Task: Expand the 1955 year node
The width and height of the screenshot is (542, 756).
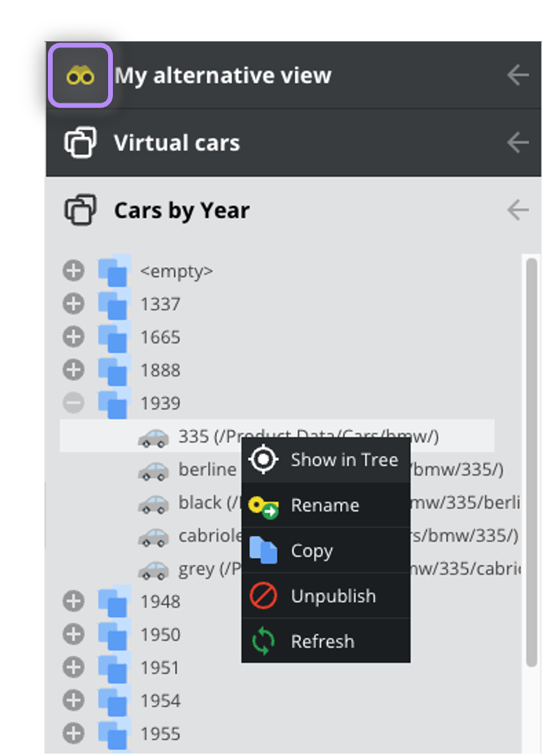Action: 73,733
